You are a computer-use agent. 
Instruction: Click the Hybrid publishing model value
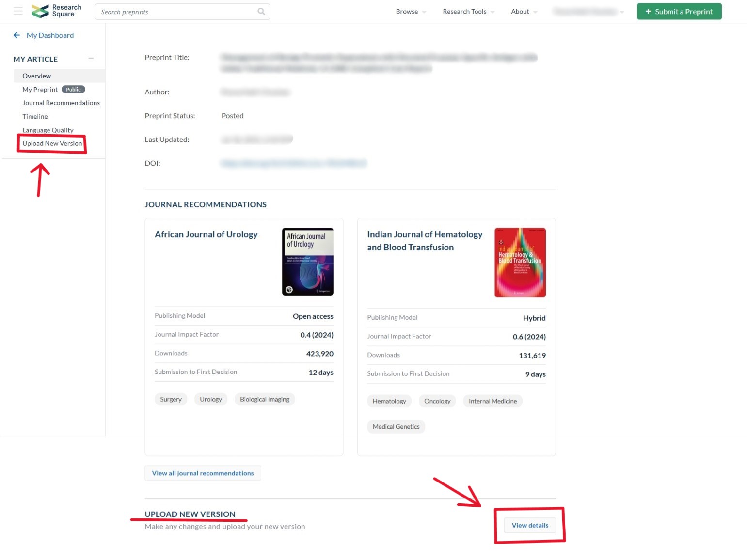coord(534,318)
